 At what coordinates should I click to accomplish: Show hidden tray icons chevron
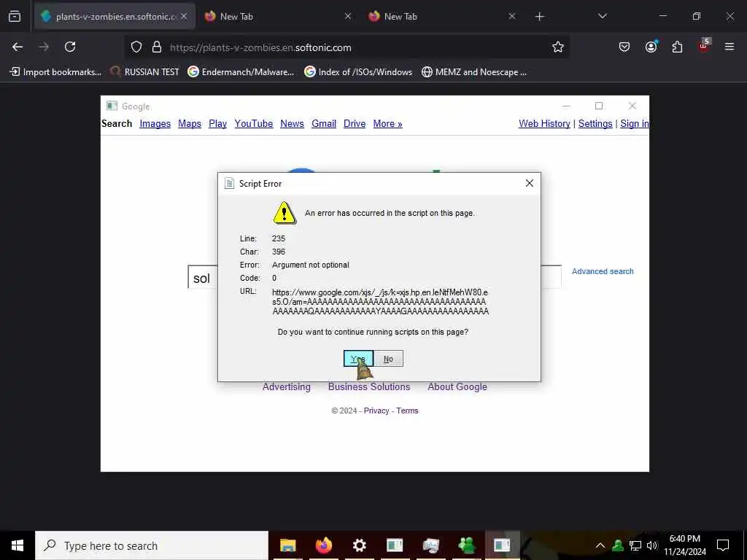tap(600, 545)
